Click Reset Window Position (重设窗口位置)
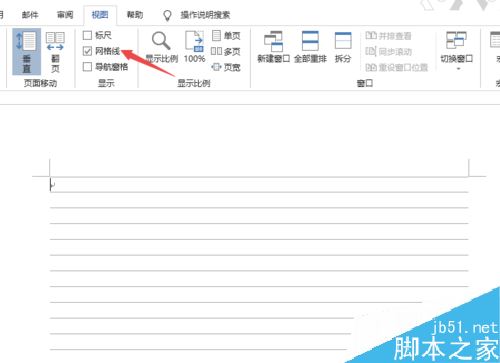 [x=397, y=68]
